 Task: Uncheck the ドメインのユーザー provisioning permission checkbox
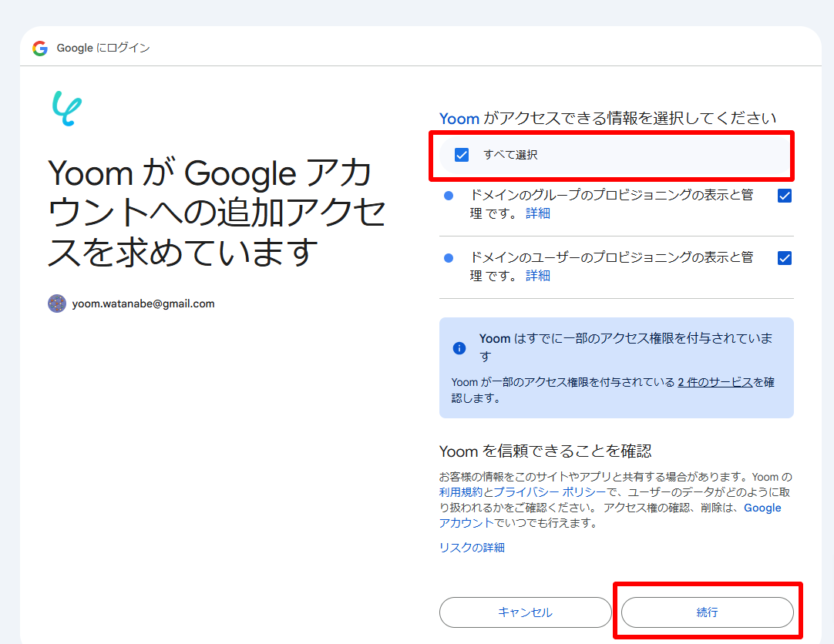pyautogui.click(x=785, y=258)
